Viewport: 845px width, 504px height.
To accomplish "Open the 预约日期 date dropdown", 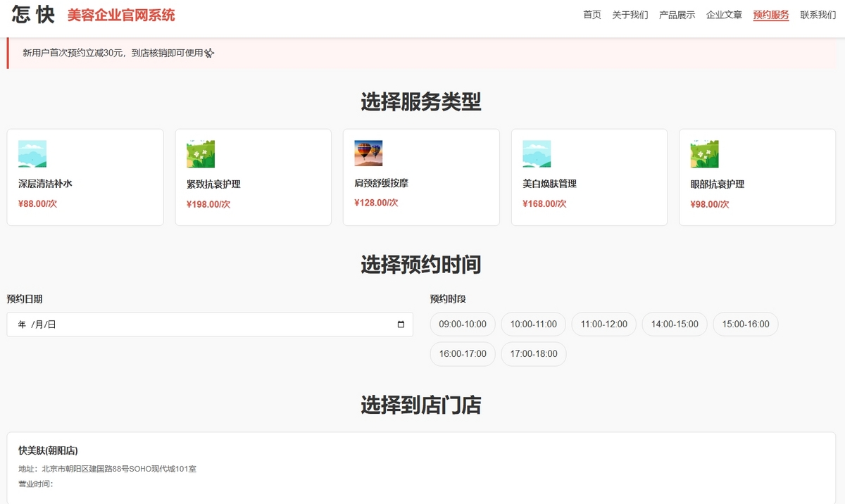I will [x=209, y=325].
